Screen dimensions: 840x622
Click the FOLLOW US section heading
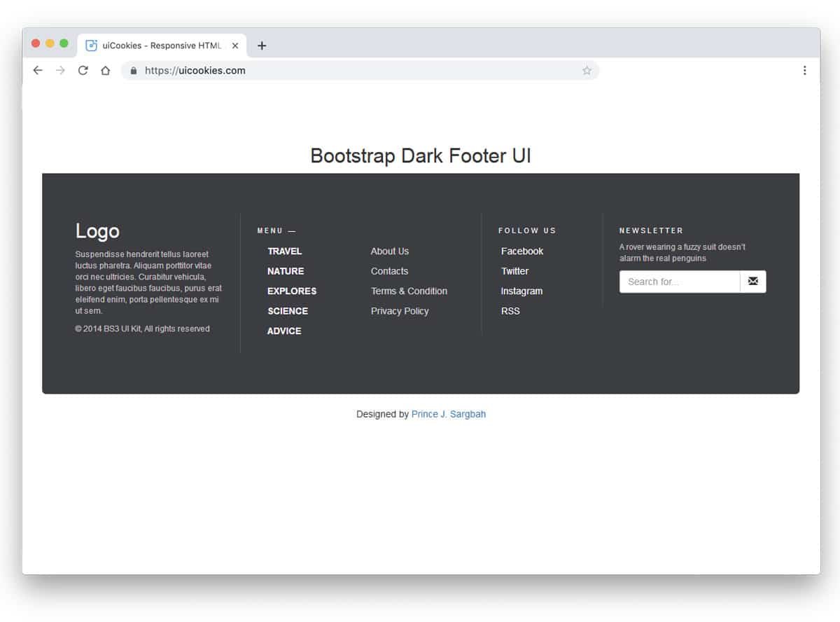(527, 230)
